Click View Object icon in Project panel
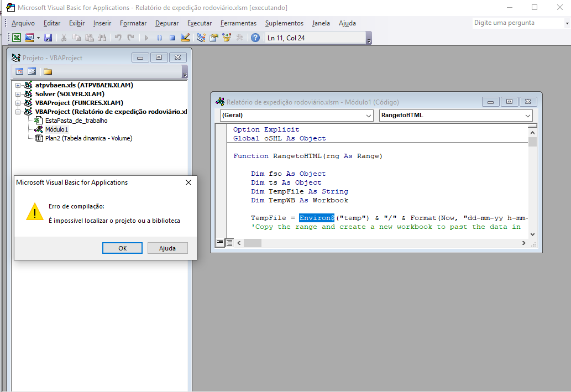Image resolution: width=571 pixels, height=392 pixels. pos(32,71)
